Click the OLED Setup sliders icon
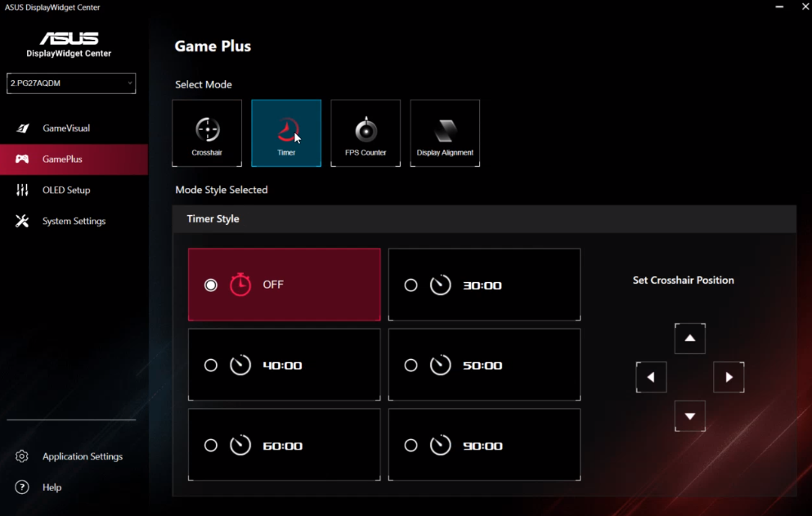812x516 pixels. [x=22, y=191]
